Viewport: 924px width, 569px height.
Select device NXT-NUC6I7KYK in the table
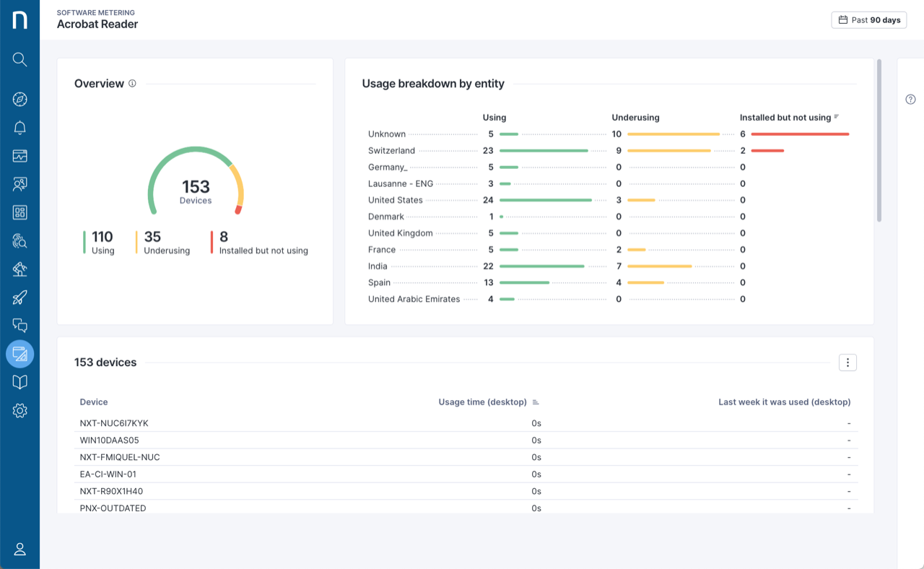114,423
